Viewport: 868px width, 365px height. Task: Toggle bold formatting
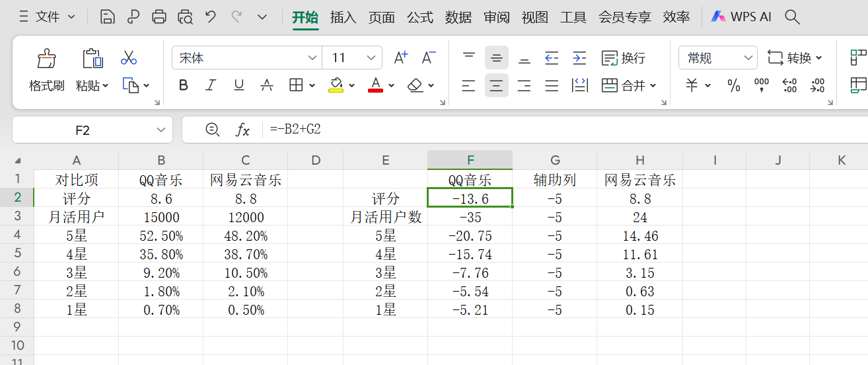pyautogui.click(x=184, y=85)
